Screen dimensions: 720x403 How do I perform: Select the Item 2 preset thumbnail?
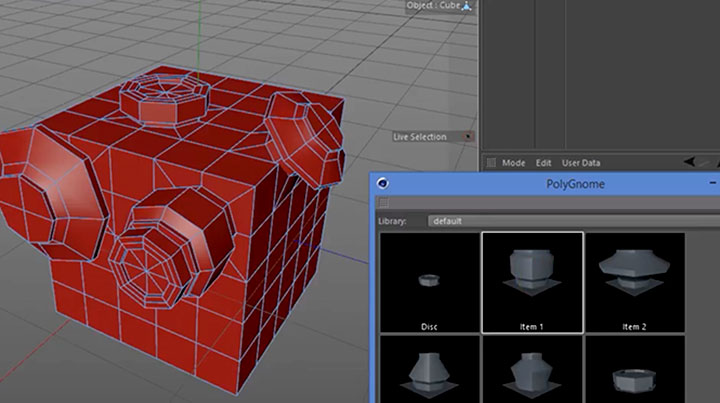[x=634, y=283]
